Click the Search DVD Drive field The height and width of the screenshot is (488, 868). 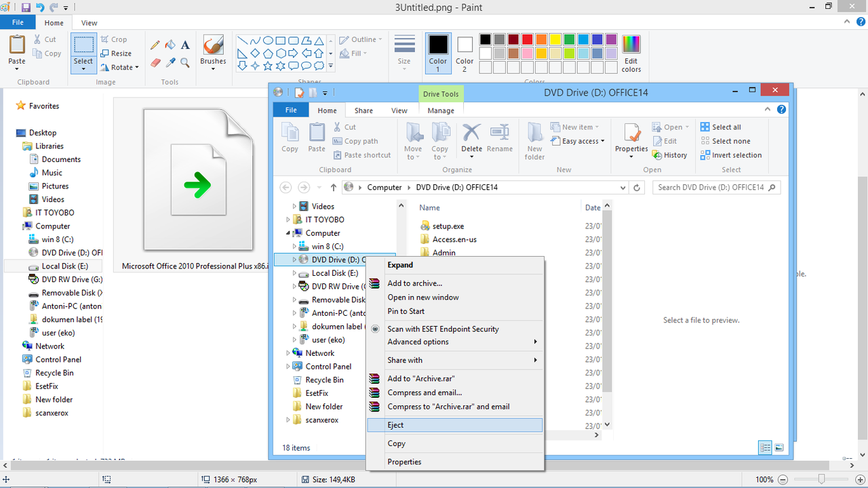click(716, 188)
